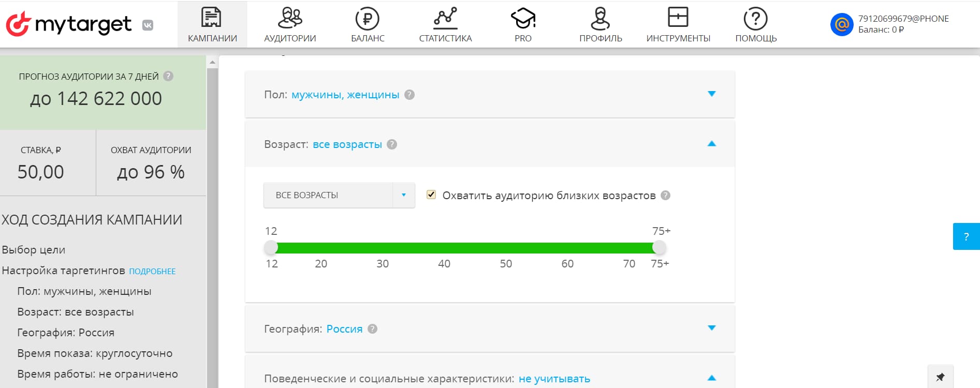The height and width of the screenshot is (388, 980).
Task: Click sidebar row Время показа: круглосуточно
Action: (x=95, y=353)
